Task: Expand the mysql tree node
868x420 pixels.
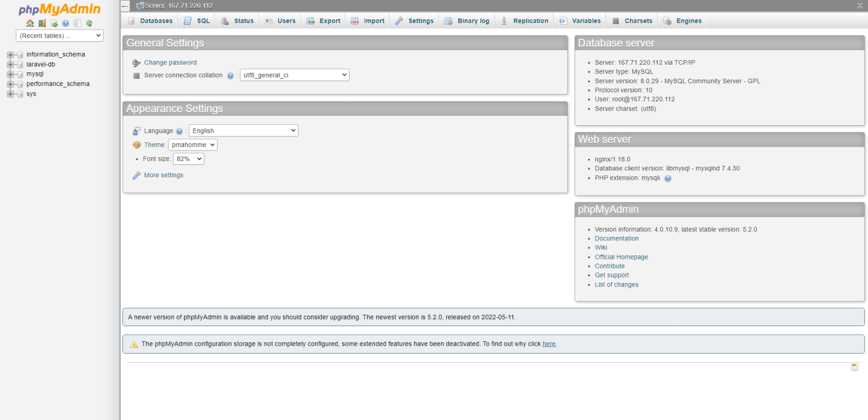Action: click(10, 74)
